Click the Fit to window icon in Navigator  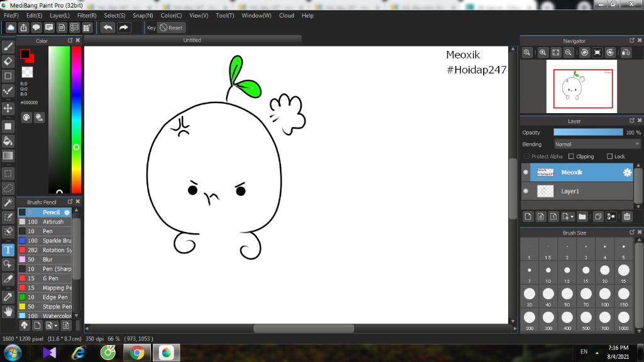coord(556,53)
